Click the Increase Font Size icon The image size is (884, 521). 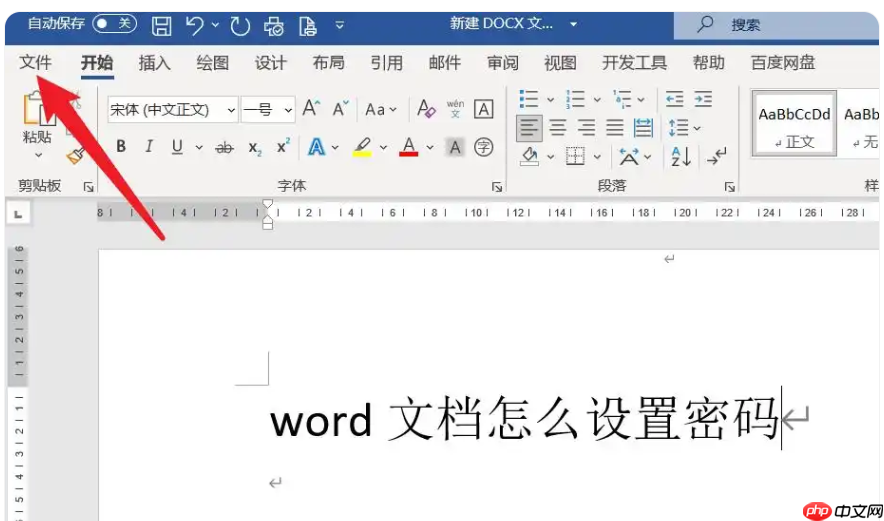[x=311, y=108]
